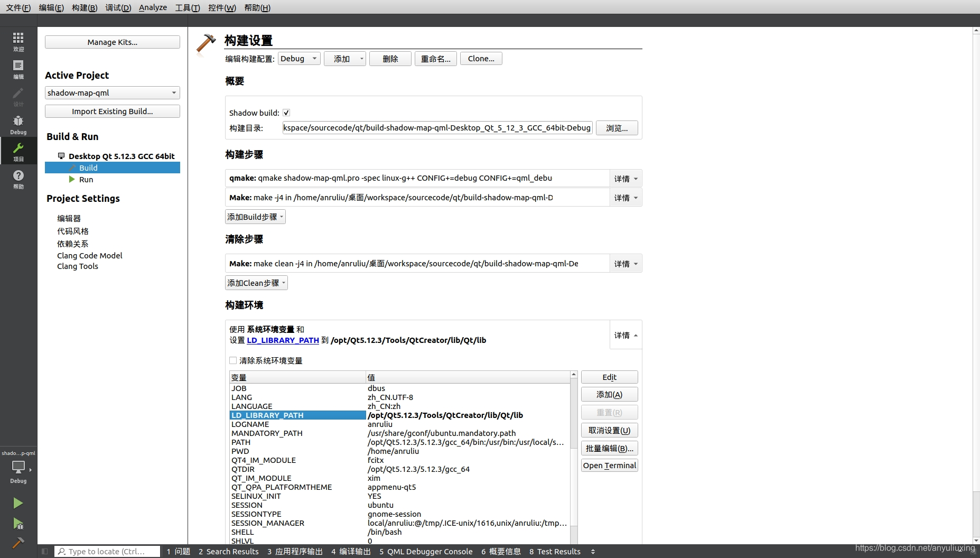Click the build directory path field
Viewport: 980px width, 558px height.
[x=437, y=128]
